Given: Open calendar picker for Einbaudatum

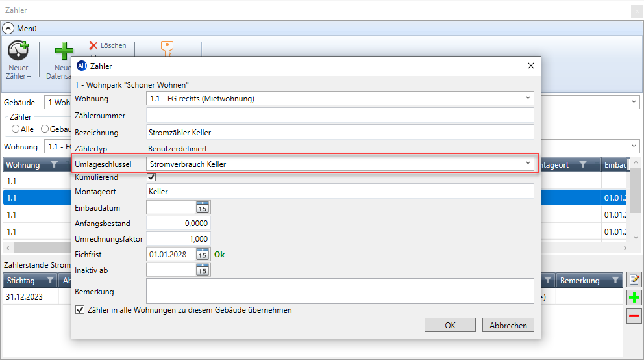Looking at the screenshot, I should point(203,207).
